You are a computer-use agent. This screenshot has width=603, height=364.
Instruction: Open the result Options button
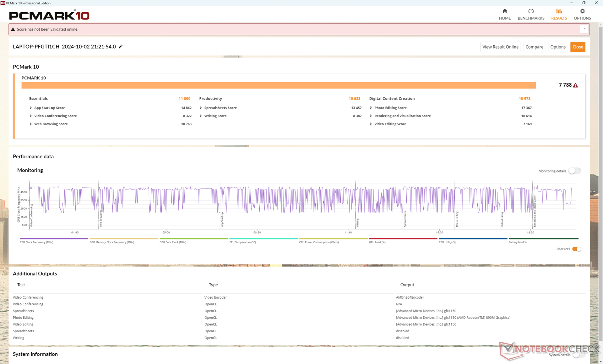point(558,47)
